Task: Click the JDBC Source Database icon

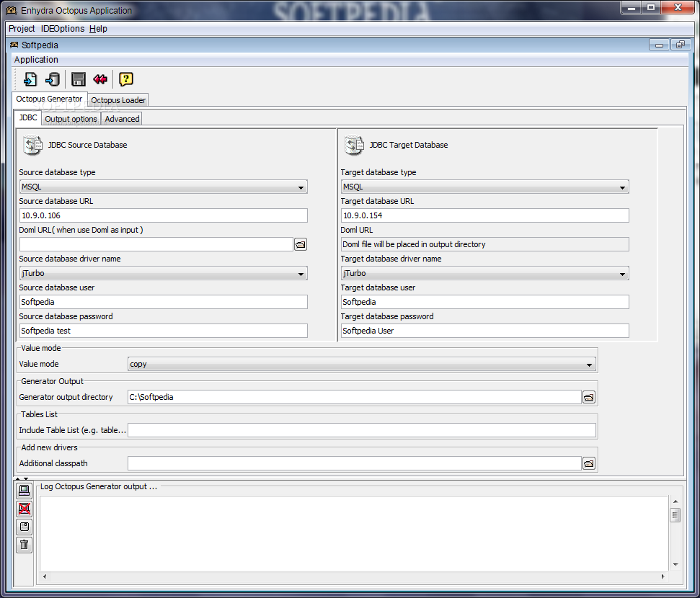Action: click(32, 145)
